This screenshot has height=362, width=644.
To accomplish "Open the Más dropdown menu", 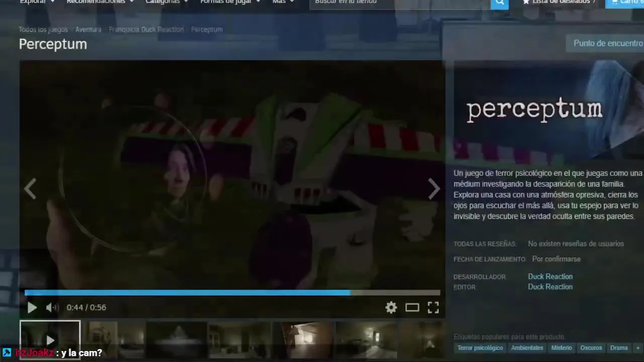I will tap(283, 2).
